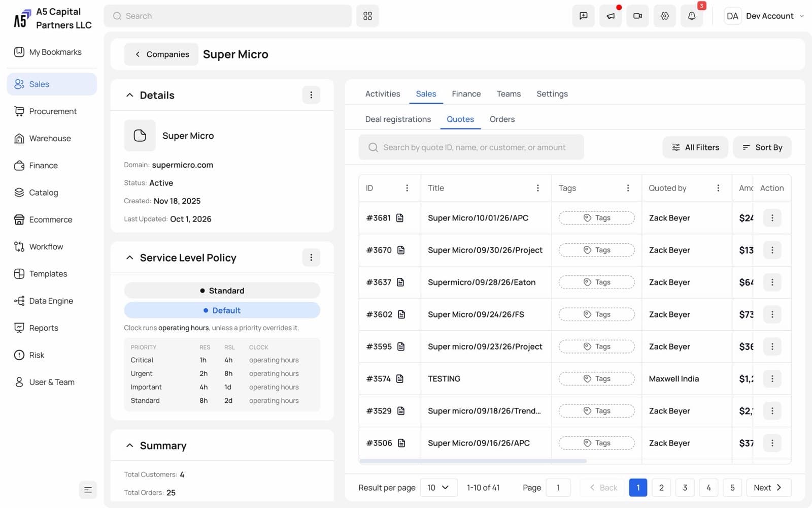Add tags to quote #3637

[596, 282]
